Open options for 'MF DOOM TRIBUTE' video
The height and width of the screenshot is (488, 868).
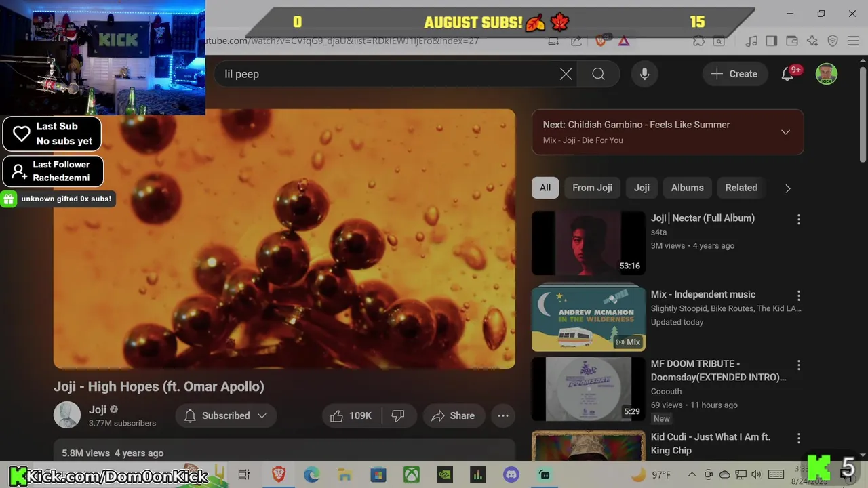(798, 365)
